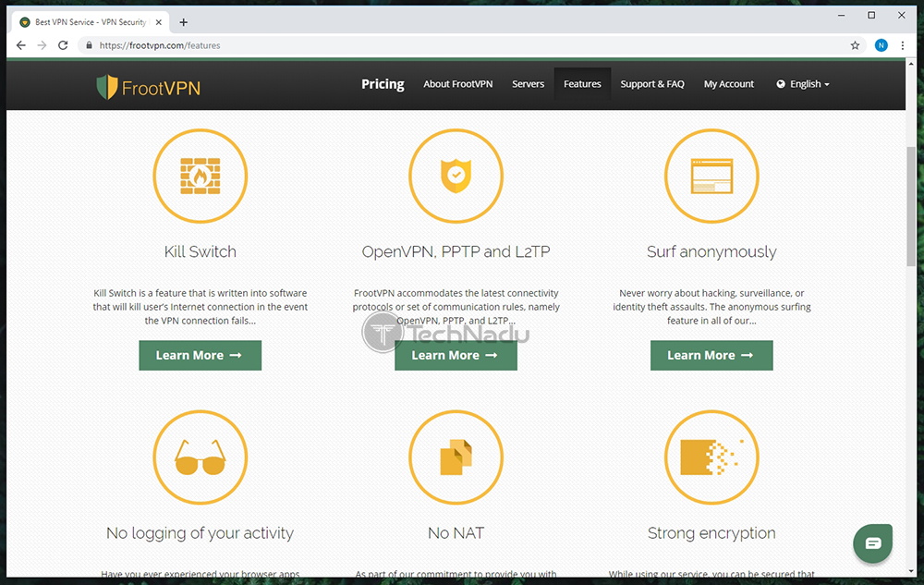Select the Features nav item
The height and width of the screenshot is (585, 924).
tap(582, 84)
